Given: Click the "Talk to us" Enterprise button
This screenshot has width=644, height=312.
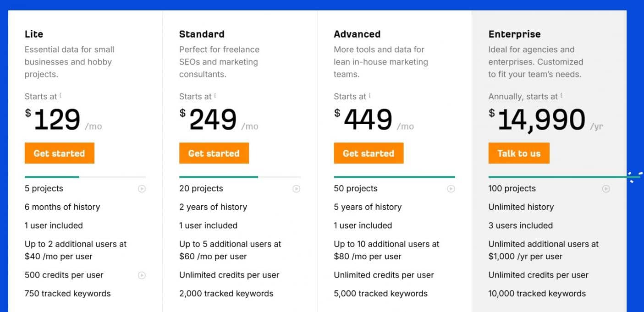Looking at the screenshot, I should [518, 153].
